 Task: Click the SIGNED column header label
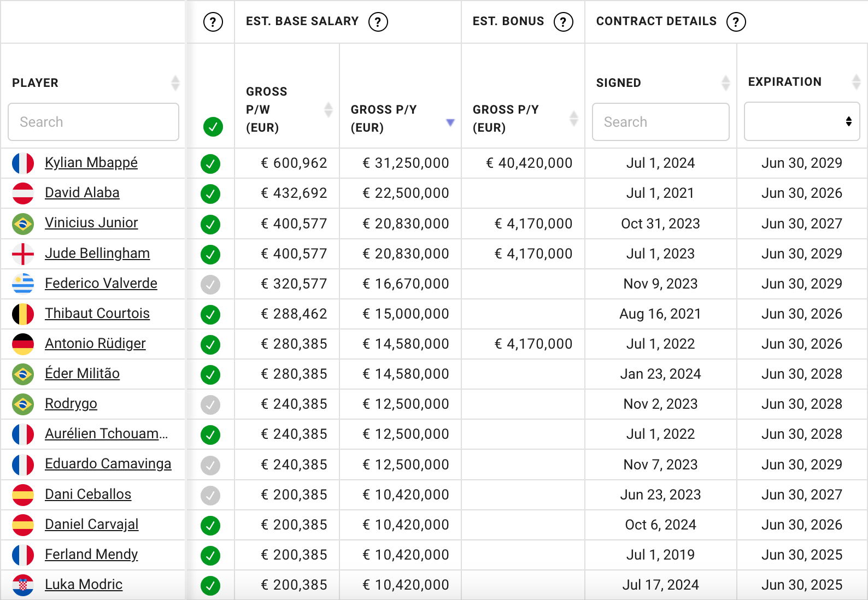pos(618,83)
